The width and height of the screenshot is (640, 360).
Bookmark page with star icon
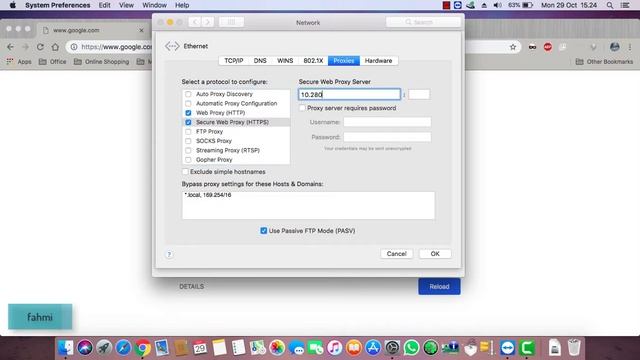click(513, 47)
